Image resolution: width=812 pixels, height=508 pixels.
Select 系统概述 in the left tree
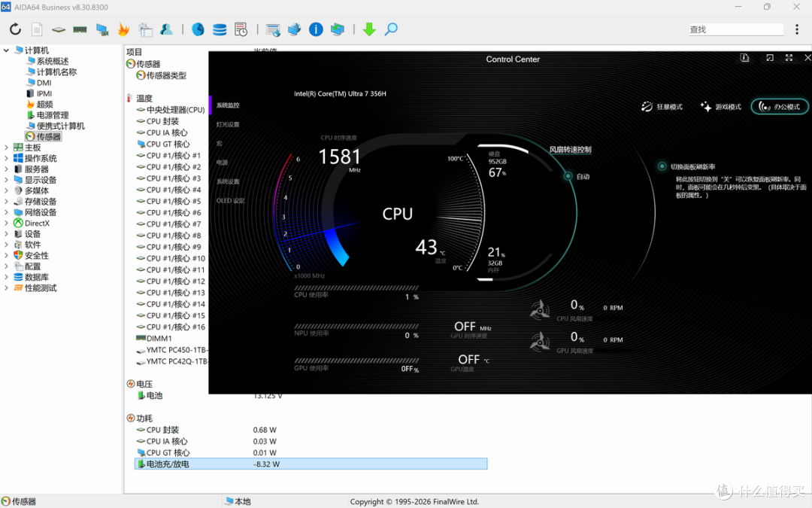[x=53, y=61]
